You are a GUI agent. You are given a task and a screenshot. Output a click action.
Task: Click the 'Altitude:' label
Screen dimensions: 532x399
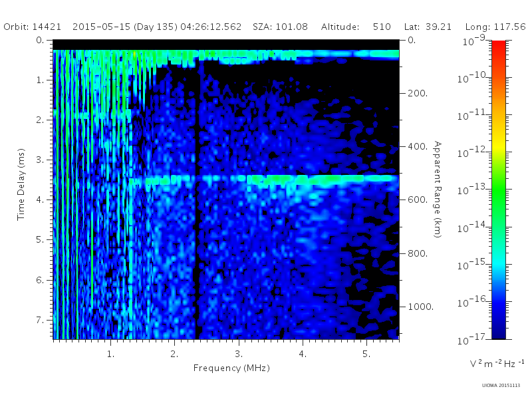coord(340,27)
